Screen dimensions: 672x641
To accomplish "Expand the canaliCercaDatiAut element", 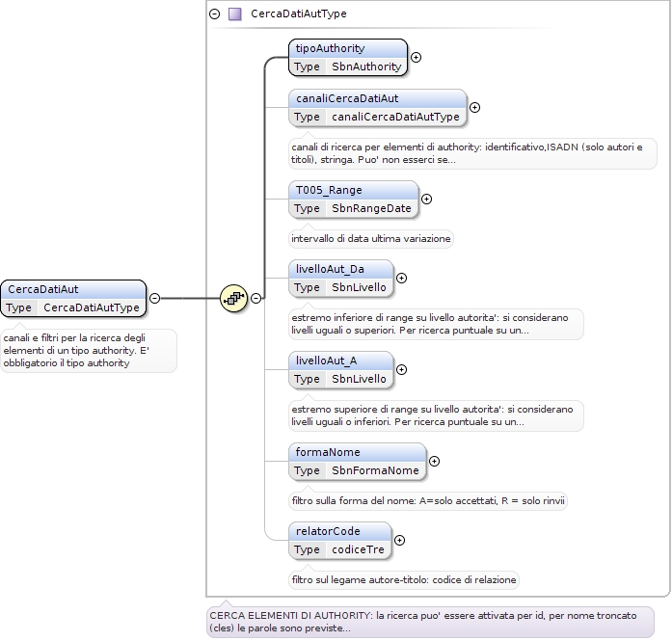I will pos(474,108).
